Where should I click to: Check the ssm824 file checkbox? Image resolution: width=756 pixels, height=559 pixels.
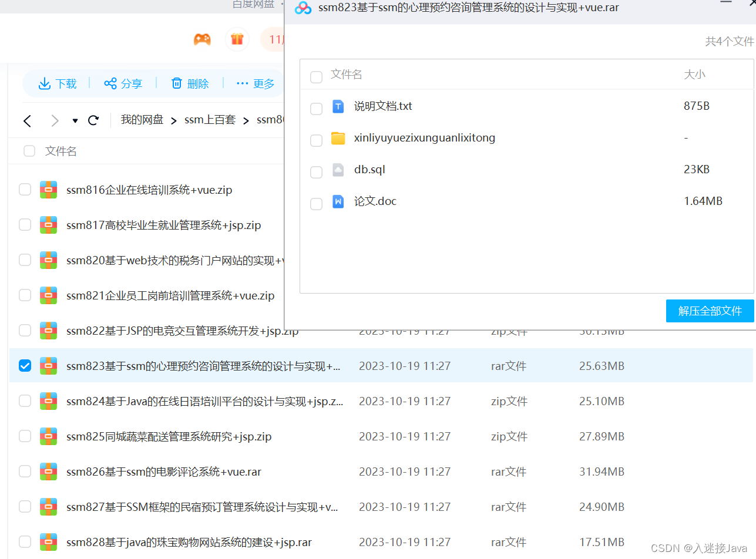pos(25,400)
